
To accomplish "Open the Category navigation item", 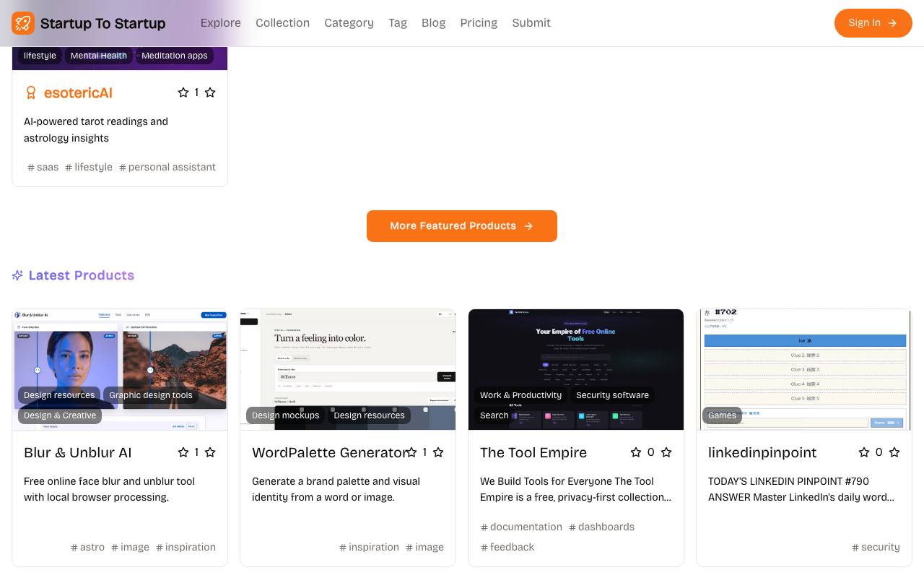I will click(349, 23).
